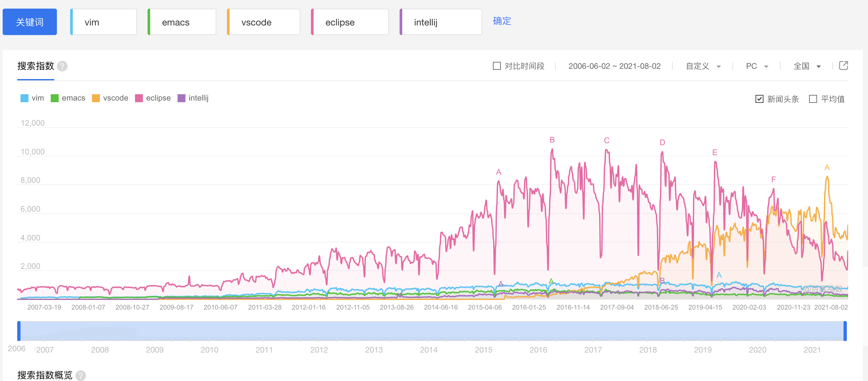Open the export/share icon at top right
Viewport: 868px width, 381px height.
[844, 65]
